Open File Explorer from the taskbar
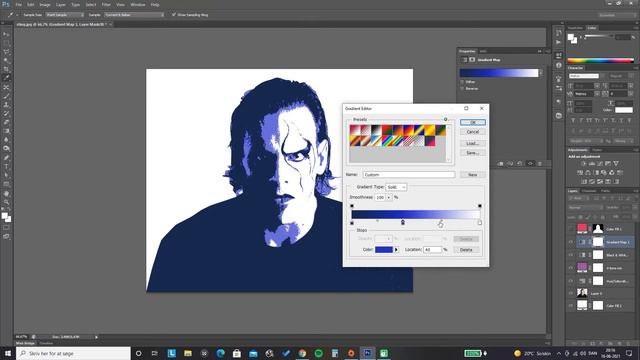The image size is (640, 360). point(188,353)
